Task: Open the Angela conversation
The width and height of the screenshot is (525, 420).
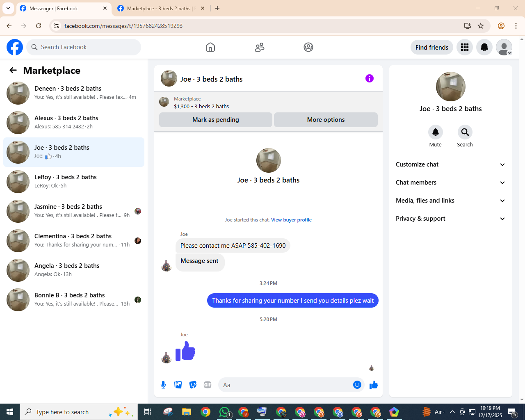Action: point(74,270)
